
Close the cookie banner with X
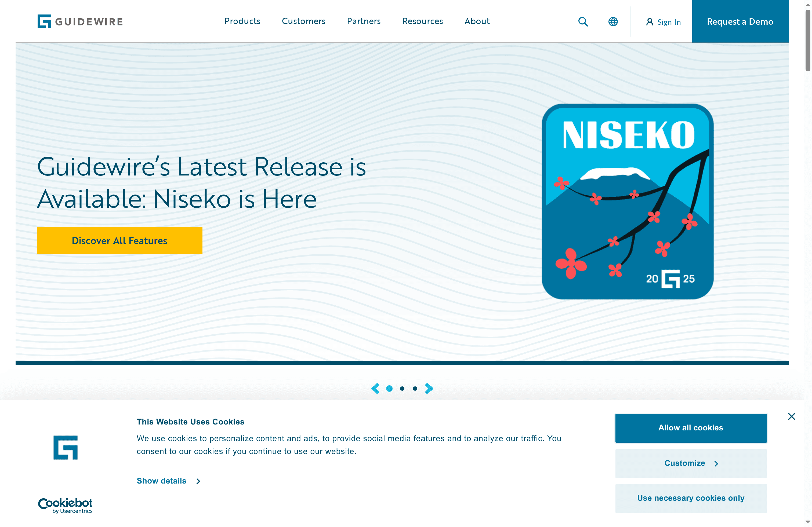tap(792, 416)
